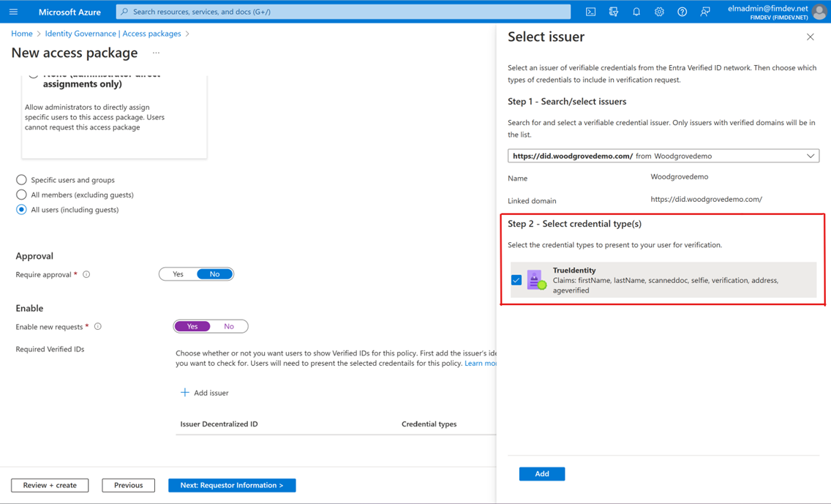Check the TrueIdentity credential checkbox

(516, 279)
